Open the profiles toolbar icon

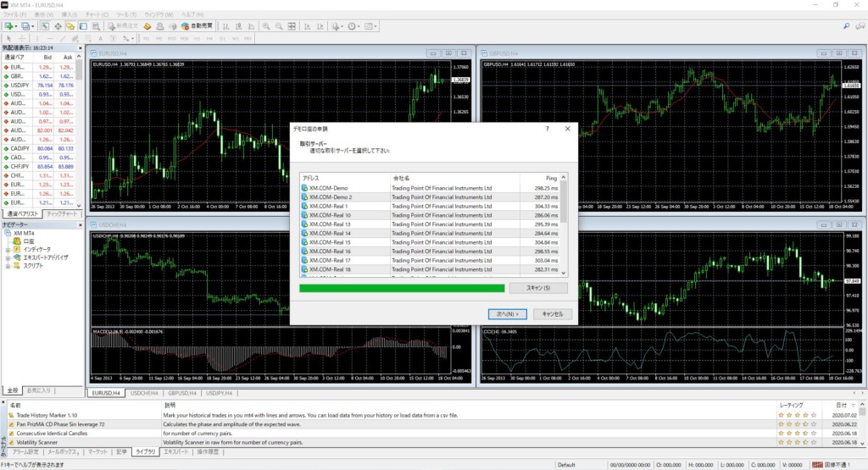pyautogui.click(x=26, y=26)
